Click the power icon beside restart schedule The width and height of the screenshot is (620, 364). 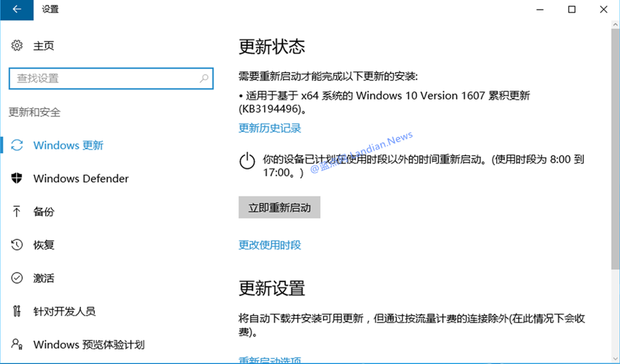pos(247,161)
